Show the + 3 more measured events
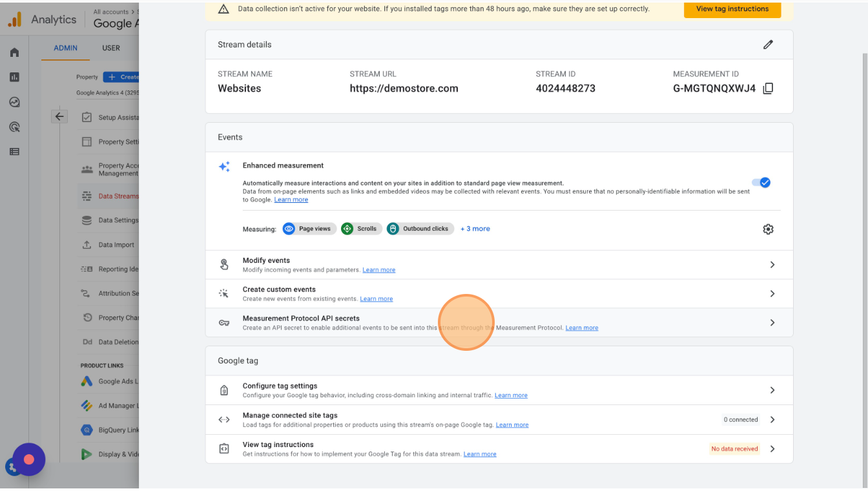Screen dimensions: 868x491 pyautogui.click(x=475, y=229)
